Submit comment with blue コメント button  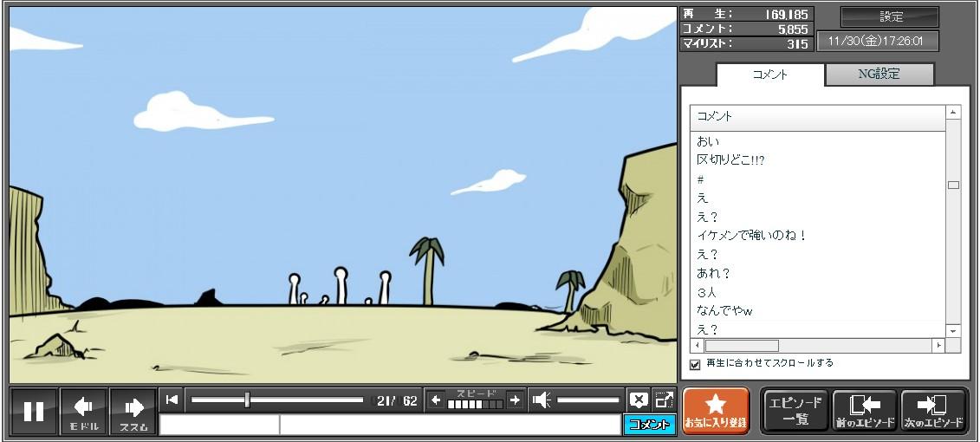coord(649,425)
